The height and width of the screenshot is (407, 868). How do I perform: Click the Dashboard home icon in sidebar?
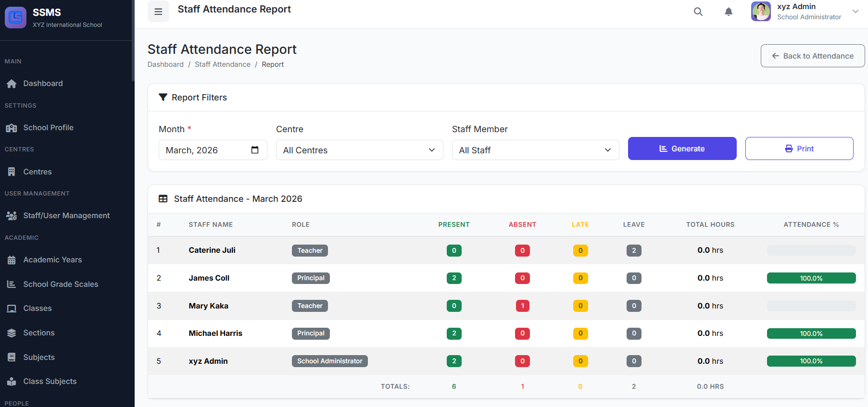coord(12,84)
